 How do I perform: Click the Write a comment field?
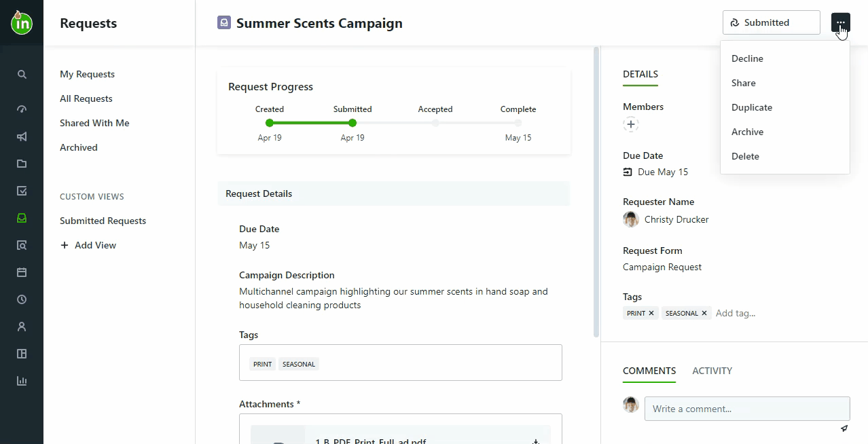click(747, 409)
